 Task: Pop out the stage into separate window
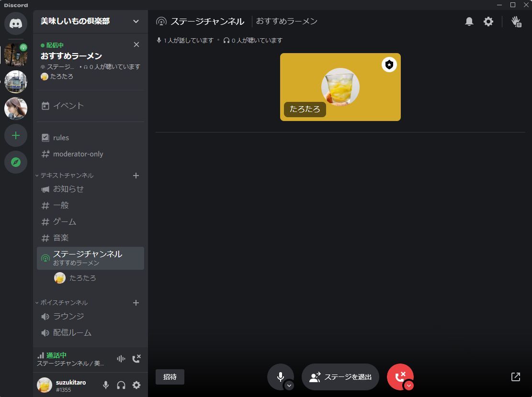click(515, 376)
